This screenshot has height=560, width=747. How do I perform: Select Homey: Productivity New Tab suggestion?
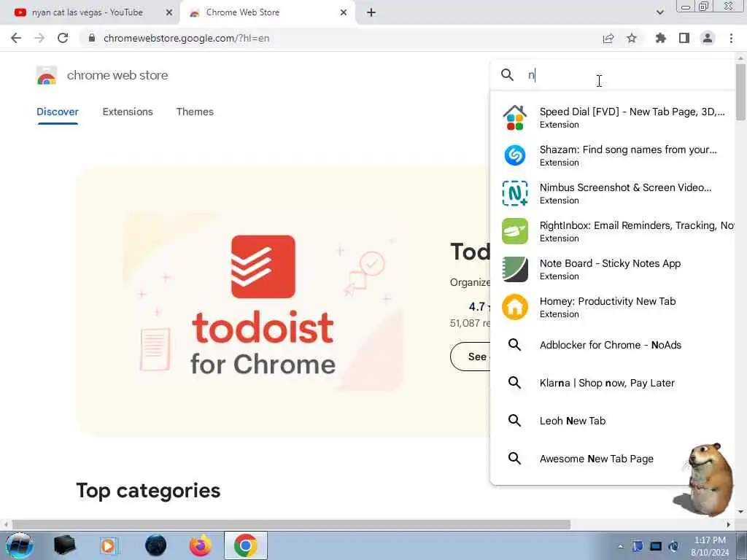[x=613, y=307]
